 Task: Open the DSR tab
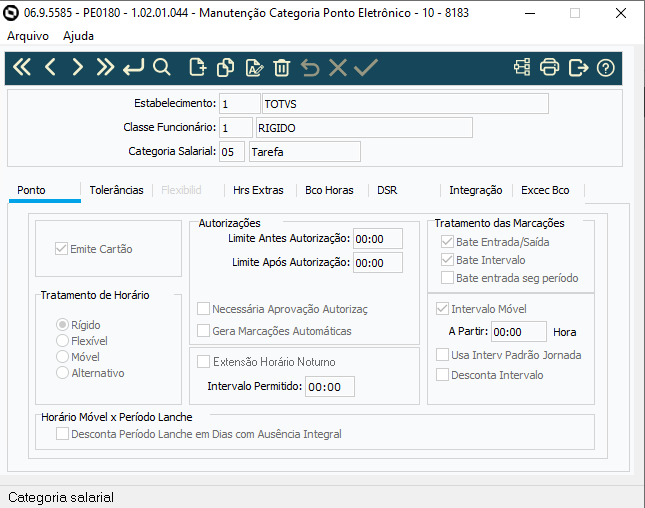[387, 190]
